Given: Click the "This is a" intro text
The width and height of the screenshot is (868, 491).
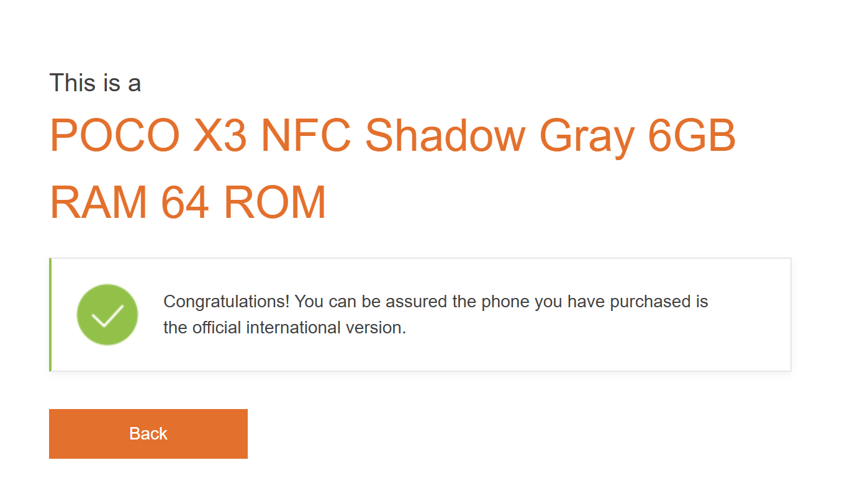Looking at the screenshot, I should pyautogui.click(x=95, y=83).
